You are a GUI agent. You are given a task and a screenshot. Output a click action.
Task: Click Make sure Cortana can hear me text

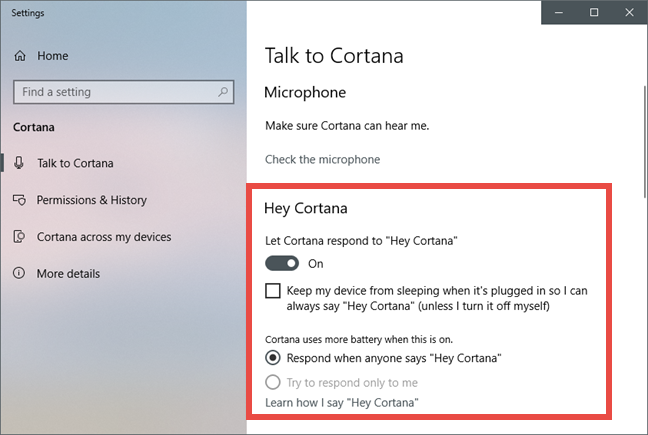[x=347, y=126]
